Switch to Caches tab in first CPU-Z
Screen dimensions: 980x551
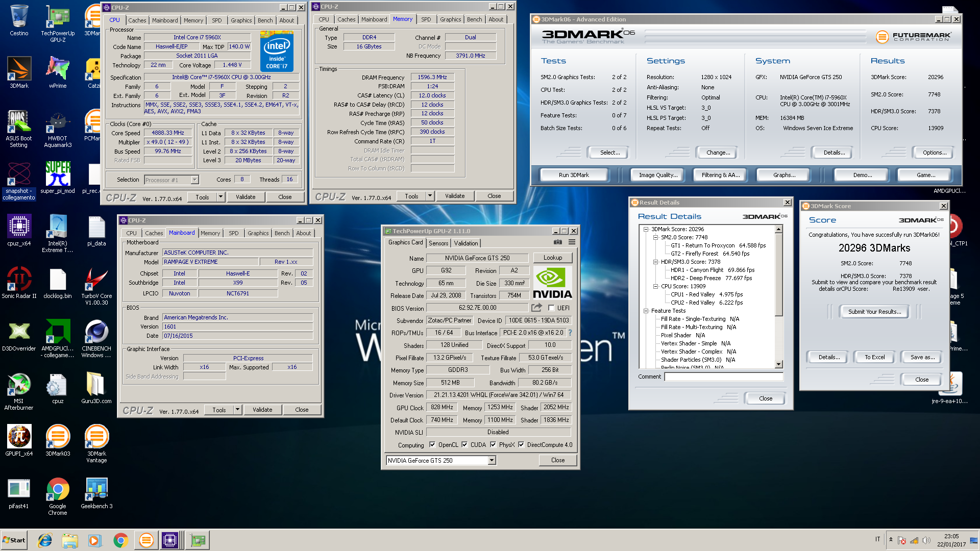click(137, 20)
